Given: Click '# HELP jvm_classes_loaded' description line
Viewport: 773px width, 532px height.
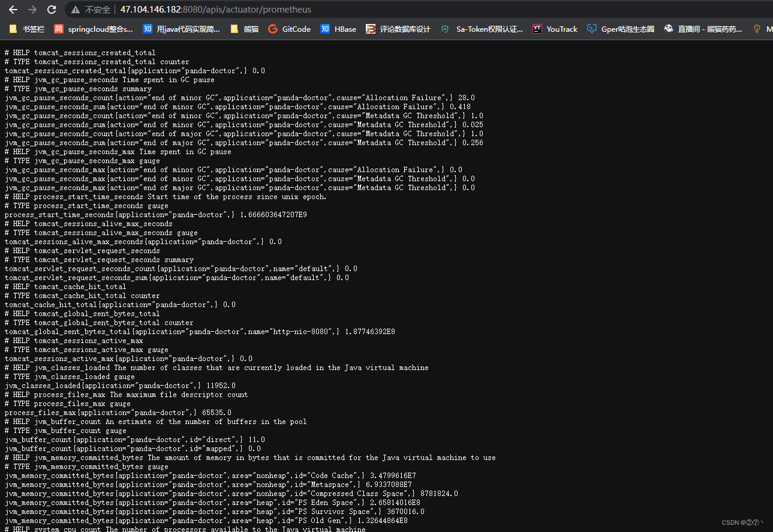Looking at the screenshot, I should 216,368.
